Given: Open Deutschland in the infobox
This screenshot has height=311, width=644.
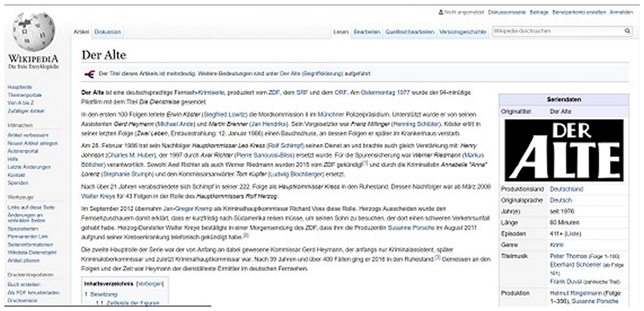Looking at the screenshot, I should tap(567, 189).
